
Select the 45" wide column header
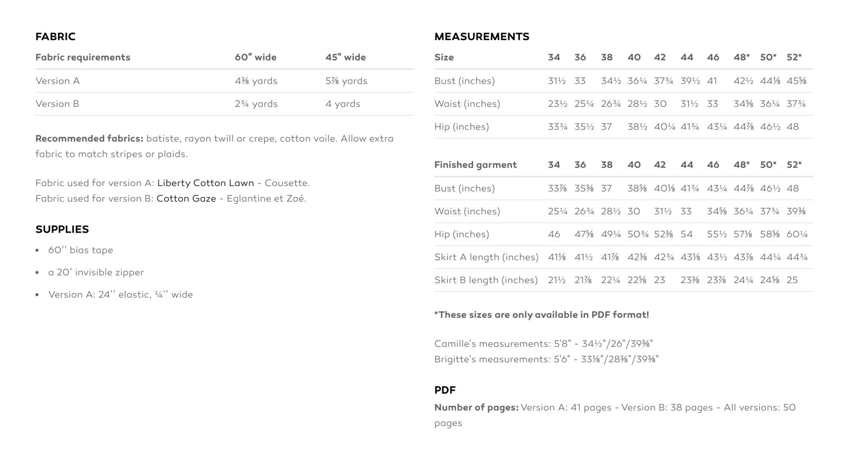point(346,57)
